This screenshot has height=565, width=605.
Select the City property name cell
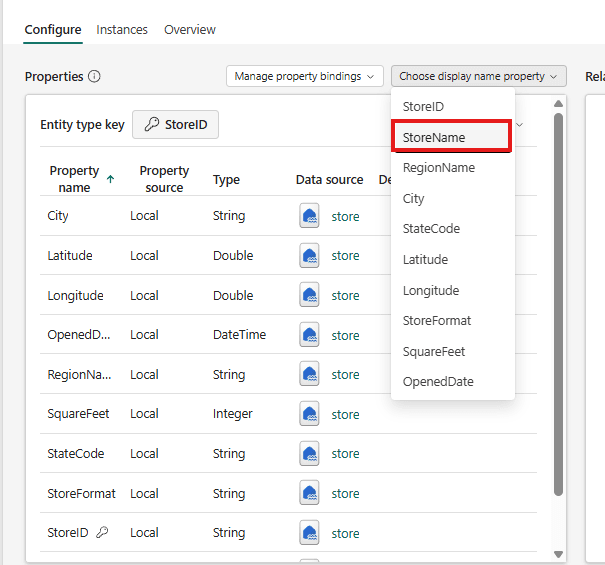tap(58, 216)
